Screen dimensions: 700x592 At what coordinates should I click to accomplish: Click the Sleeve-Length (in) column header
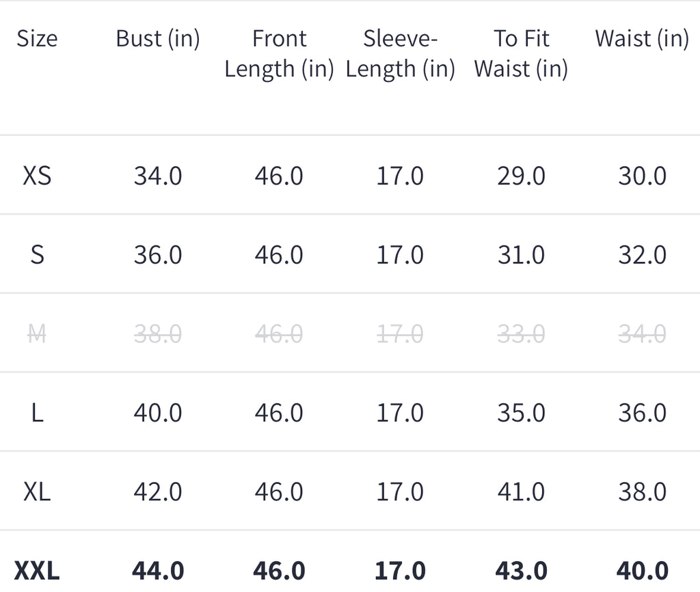(400, 53)
